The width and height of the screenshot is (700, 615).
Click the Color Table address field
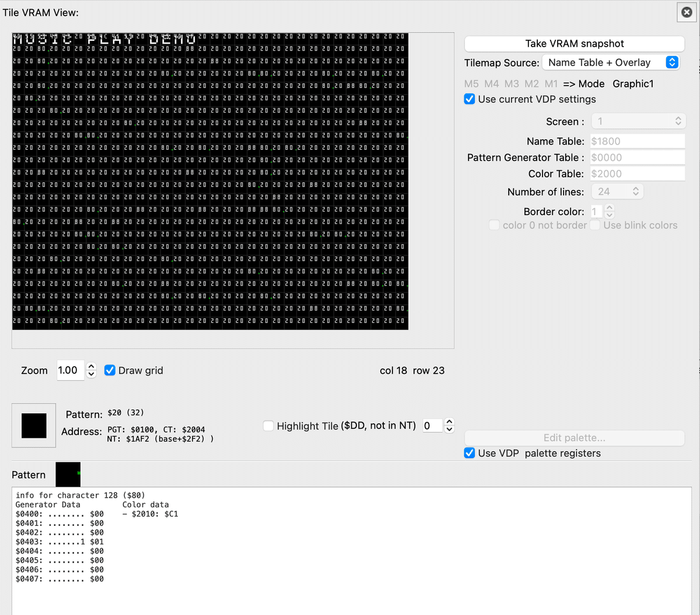[x=637, y=173]
